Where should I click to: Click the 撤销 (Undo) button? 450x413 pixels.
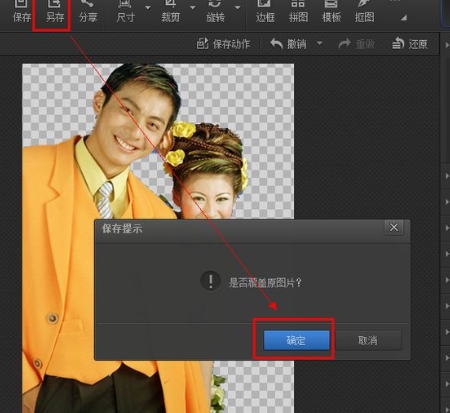point(288,44)
